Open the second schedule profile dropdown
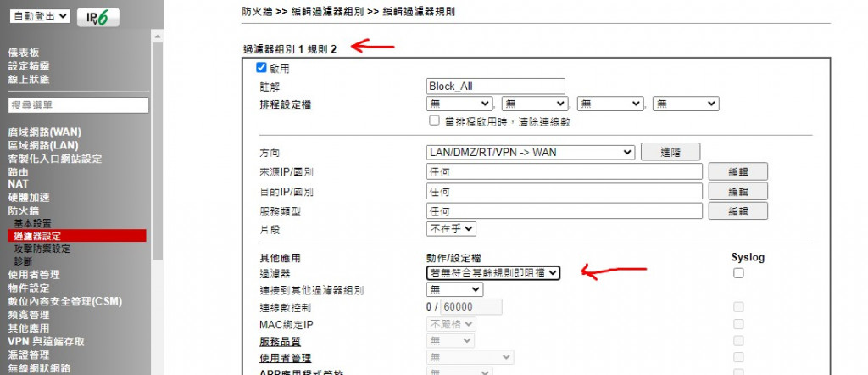This screenshot has width=868, height=375. coord(535,104)
